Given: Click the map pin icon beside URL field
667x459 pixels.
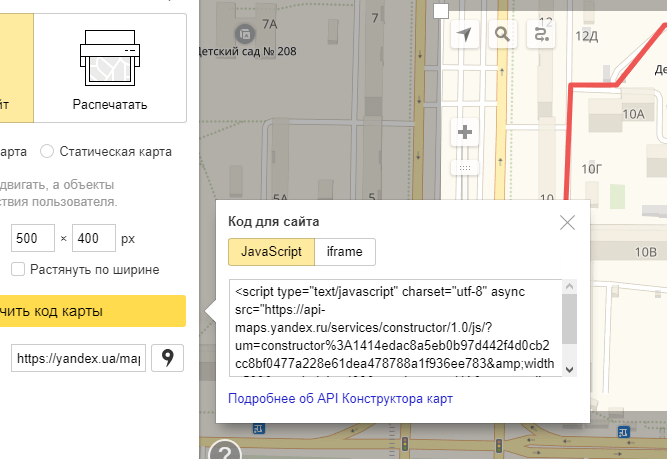Looking at the screenshot, I should click(168, 357).
